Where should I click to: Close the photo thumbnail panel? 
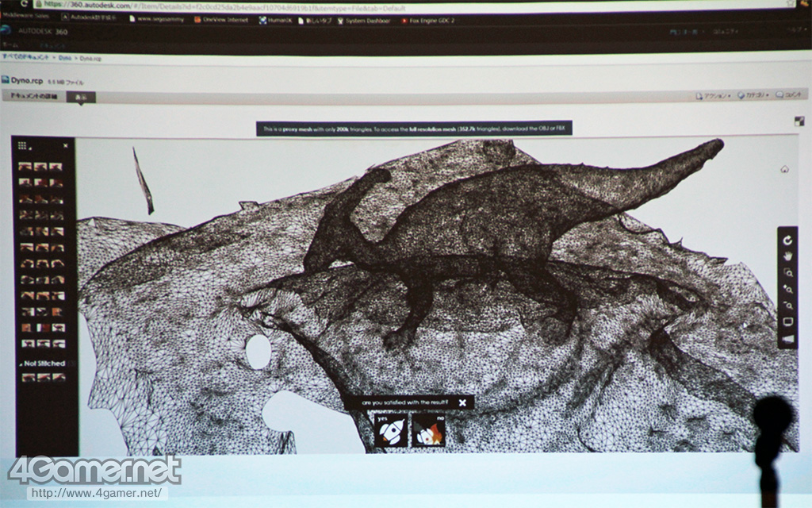(65, 146)
